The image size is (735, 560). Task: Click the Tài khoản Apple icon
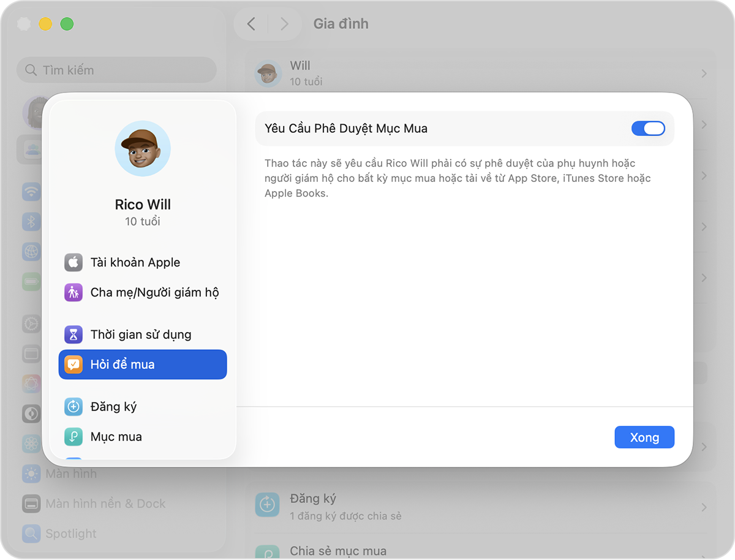(x=73, y=262)
